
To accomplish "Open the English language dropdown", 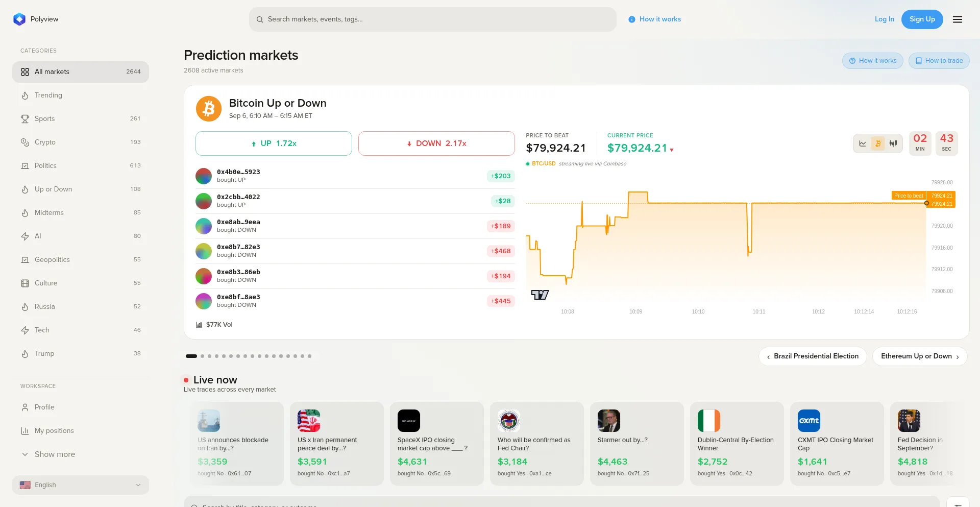I will 81,485.
